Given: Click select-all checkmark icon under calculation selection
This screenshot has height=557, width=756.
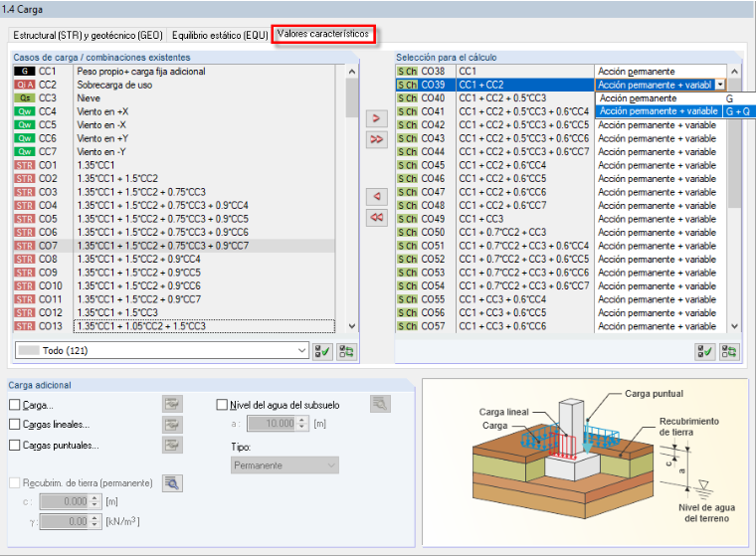Looking at the screenshot, I should click(705, 351).
